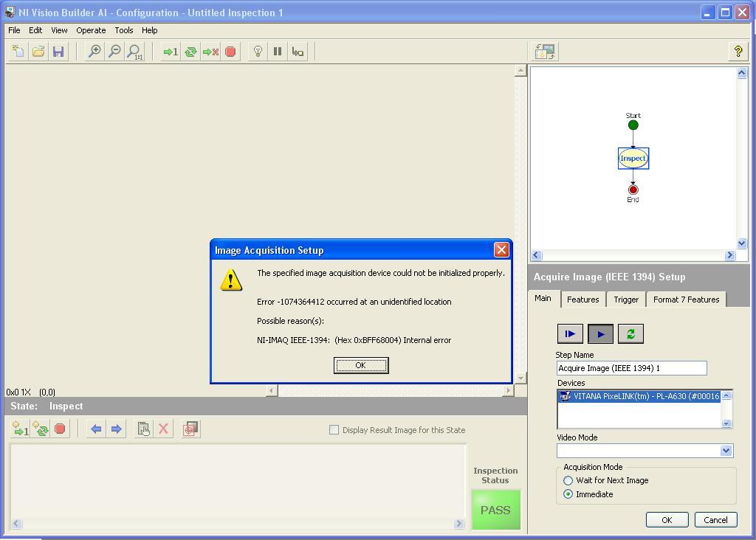Viewport: 756px width, 540px height.
Task: Open the Operate menu
Action: [91, 30]
